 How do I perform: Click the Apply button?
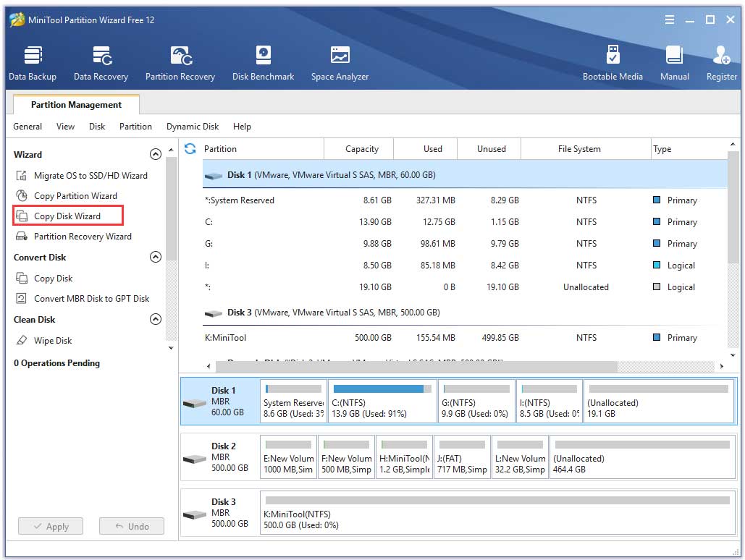point(51,526)
